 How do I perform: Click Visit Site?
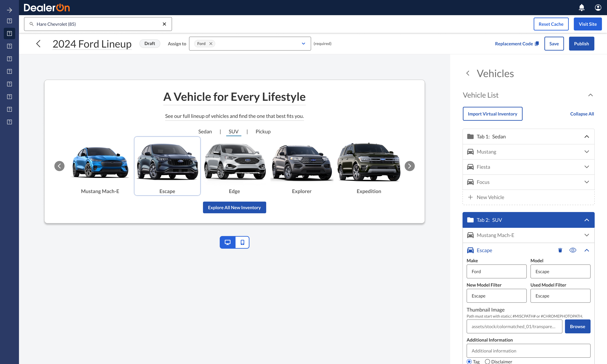[x=588, y=24]
